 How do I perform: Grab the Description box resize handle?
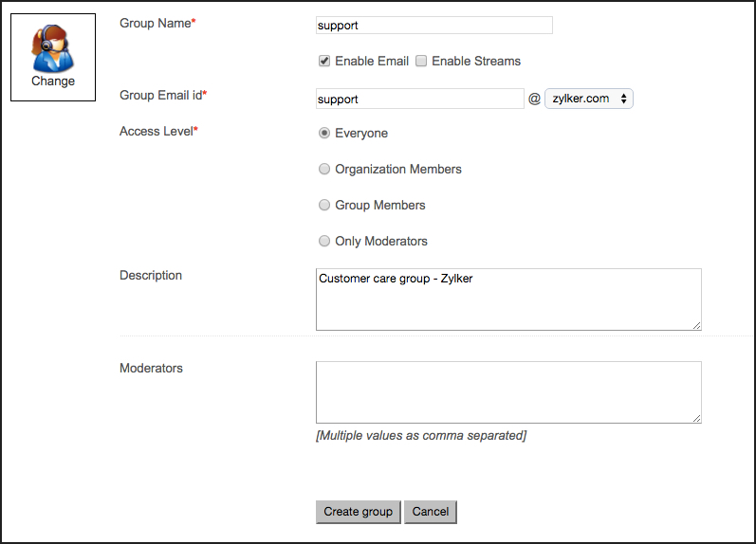pos(696,326)
